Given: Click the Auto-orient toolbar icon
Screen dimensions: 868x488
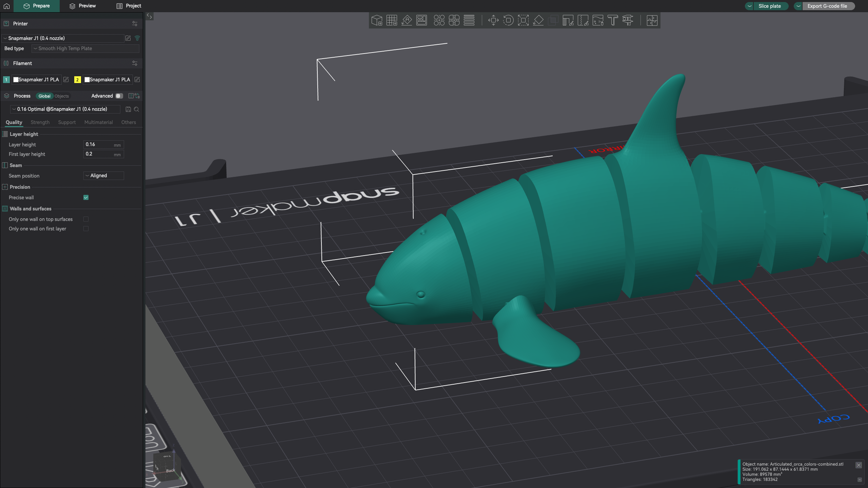Looking at the screenshot, I should point(407,20).
